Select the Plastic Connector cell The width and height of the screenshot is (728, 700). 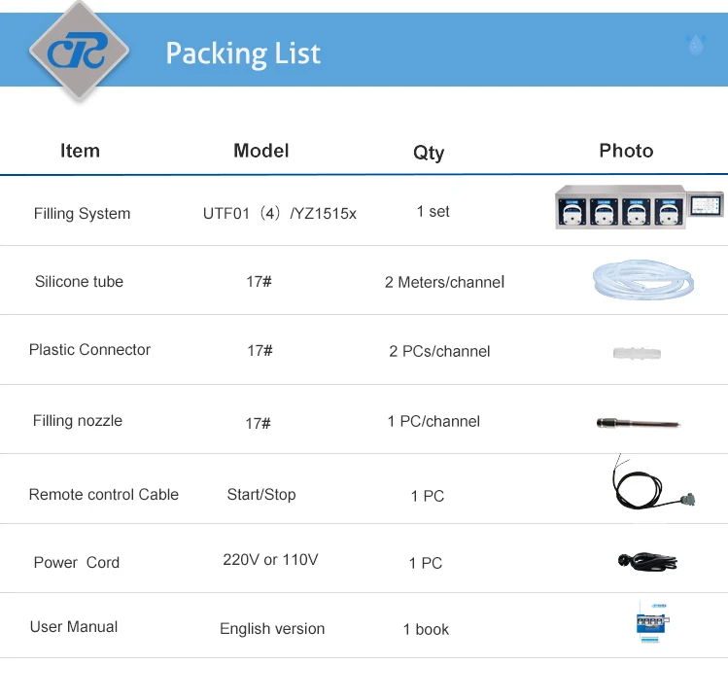(89, 350)
